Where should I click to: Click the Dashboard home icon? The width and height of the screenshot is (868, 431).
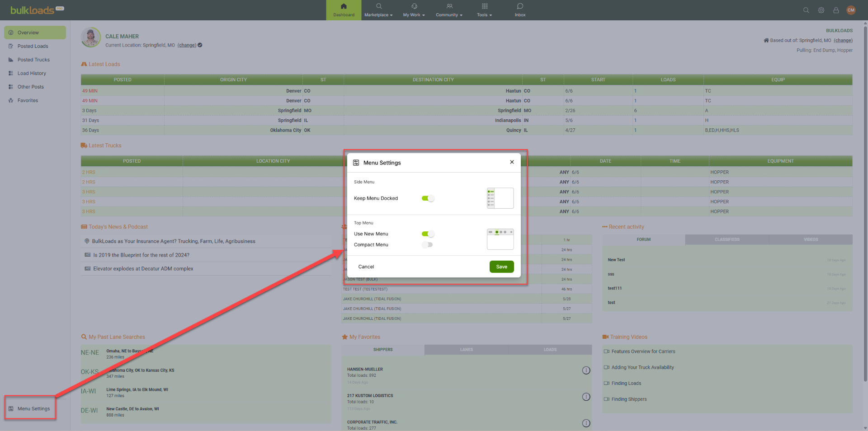[344, 6]
